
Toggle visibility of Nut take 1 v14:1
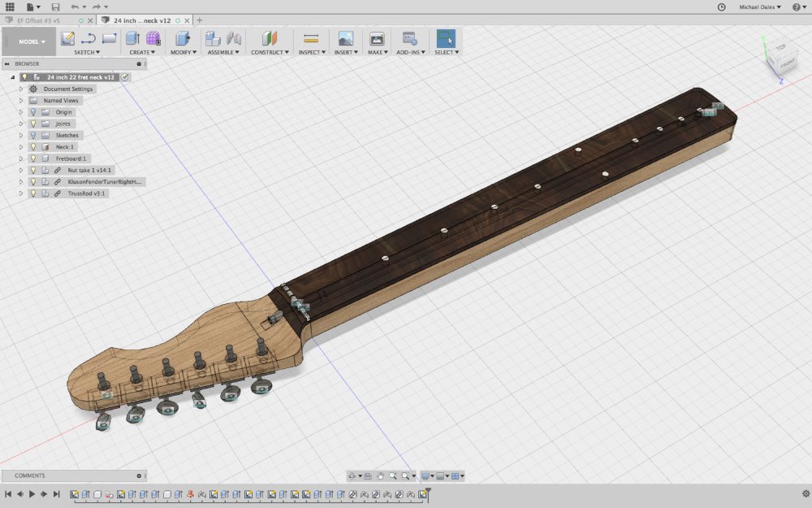pos(33,170)
